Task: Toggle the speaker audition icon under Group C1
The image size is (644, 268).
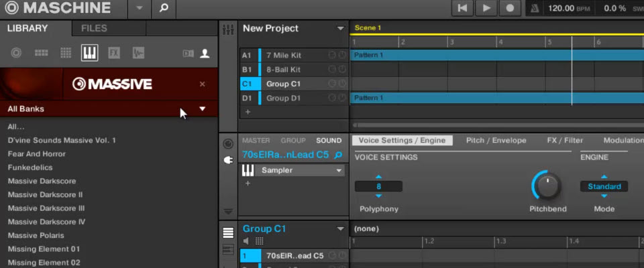Action: 246,241
